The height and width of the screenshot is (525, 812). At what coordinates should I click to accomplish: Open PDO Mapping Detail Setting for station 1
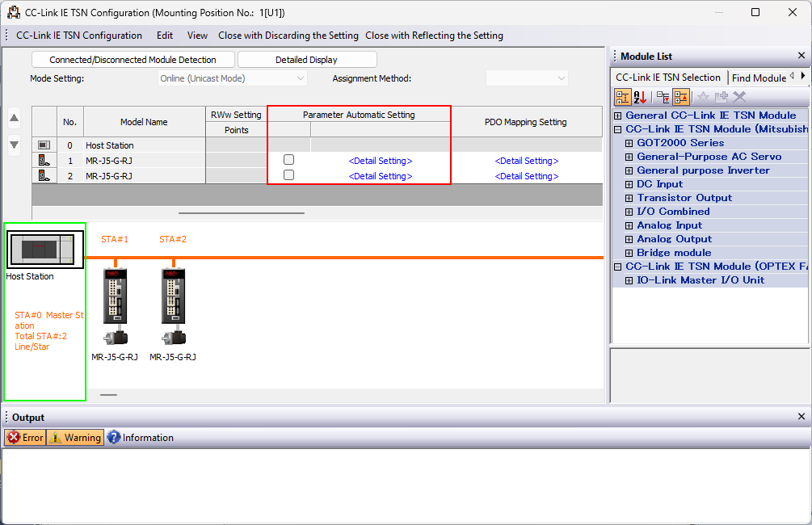pyautogui.click(x=527, y=161)
